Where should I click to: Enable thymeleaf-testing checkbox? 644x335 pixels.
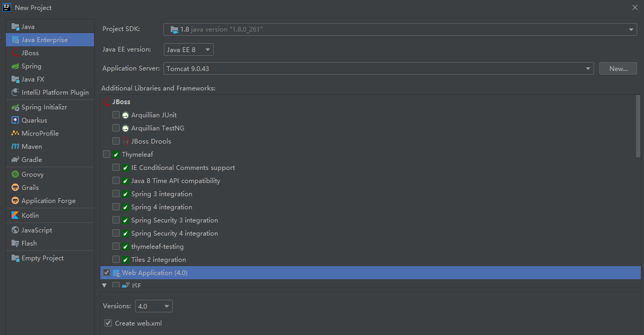click(x=116, y=246)
